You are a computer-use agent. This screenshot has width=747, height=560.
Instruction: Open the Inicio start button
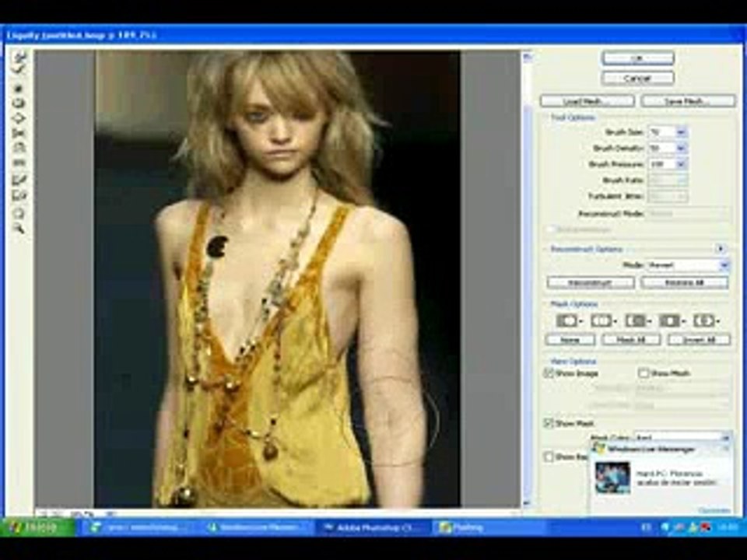pos(37,527)
